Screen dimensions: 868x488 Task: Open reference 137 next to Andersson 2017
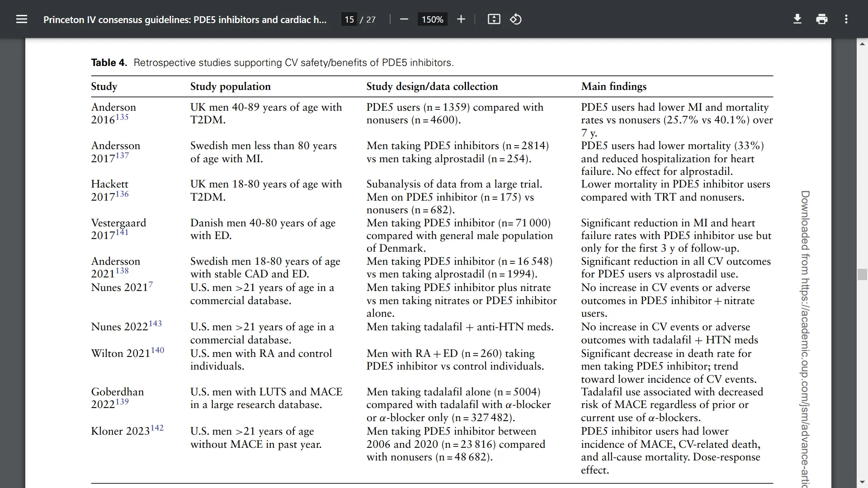tap(122, 155)
